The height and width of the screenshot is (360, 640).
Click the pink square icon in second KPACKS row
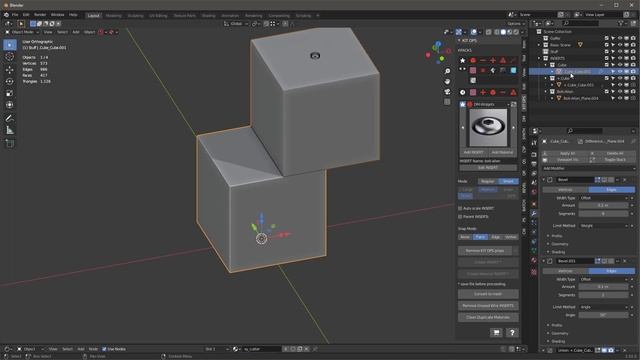click(x=473, y=70)
